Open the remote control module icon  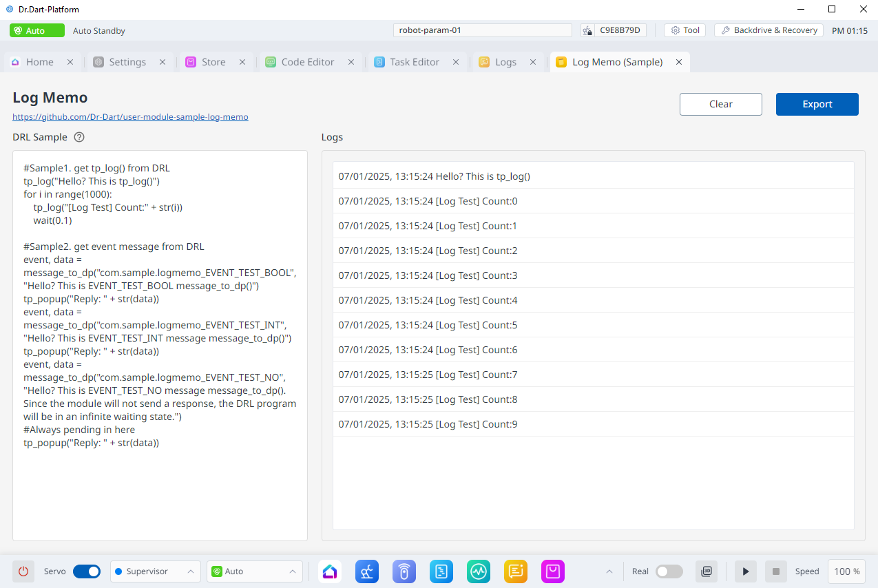coord(404,571)
